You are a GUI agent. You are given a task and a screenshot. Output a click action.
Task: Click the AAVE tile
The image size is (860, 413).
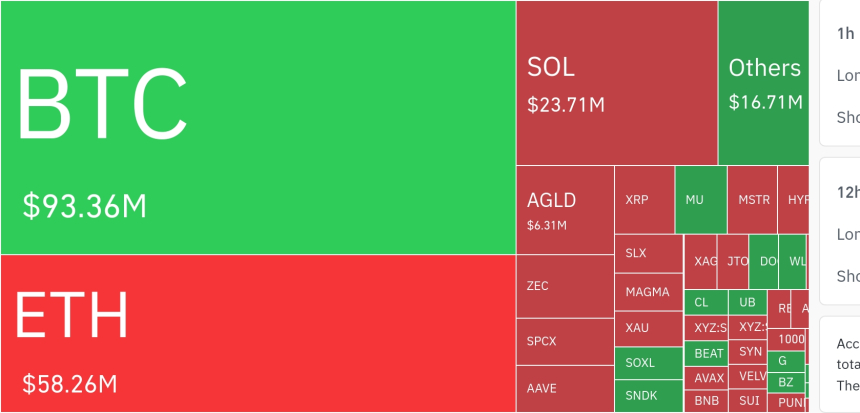tap(565, 389)
